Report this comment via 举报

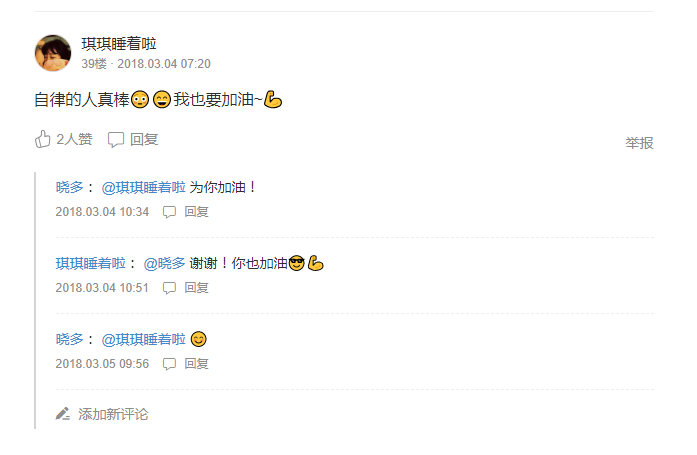639,143
